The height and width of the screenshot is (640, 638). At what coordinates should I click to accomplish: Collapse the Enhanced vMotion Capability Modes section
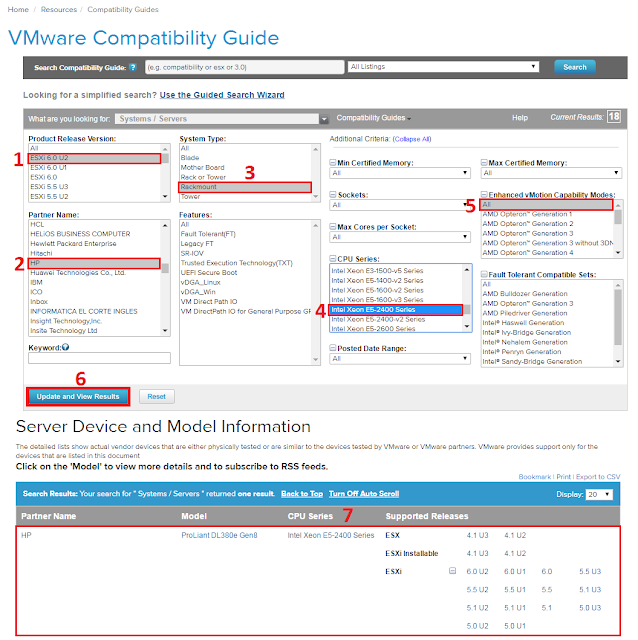point(484,195)
